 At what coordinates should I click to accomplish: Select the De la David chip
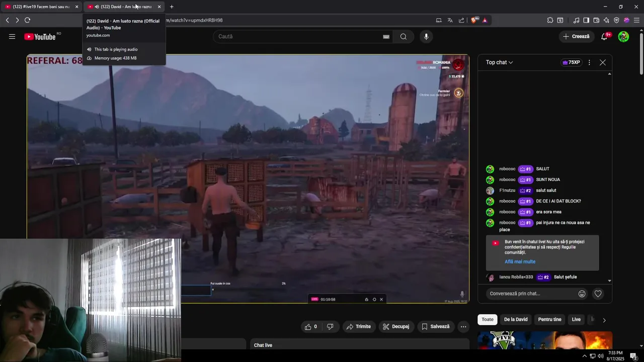(516, 319)
